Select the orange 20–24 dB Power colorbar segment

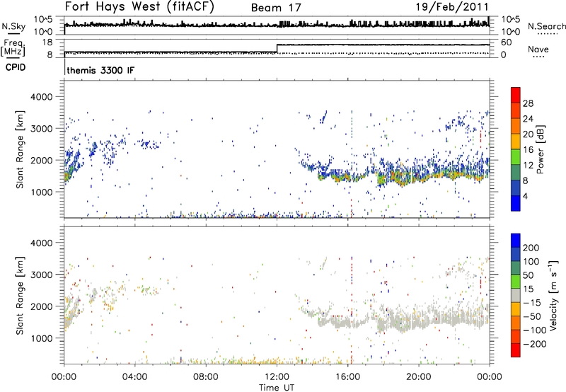(516, 126)
